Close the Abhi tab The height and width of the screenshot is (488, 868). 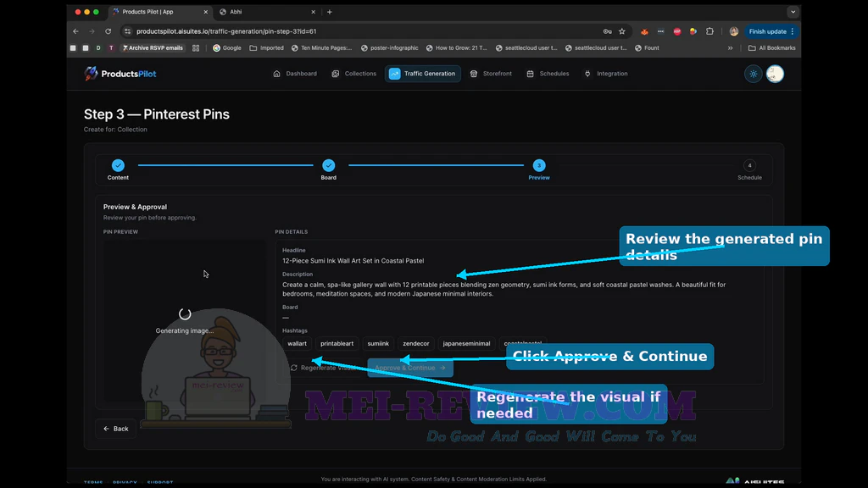point(314,12)
